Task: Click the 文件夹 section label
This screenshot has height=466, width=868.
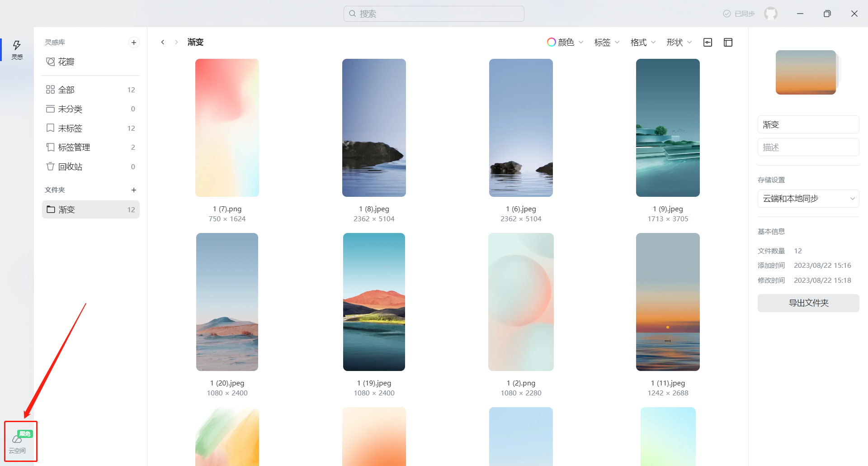Action: [x=55, y=190]
